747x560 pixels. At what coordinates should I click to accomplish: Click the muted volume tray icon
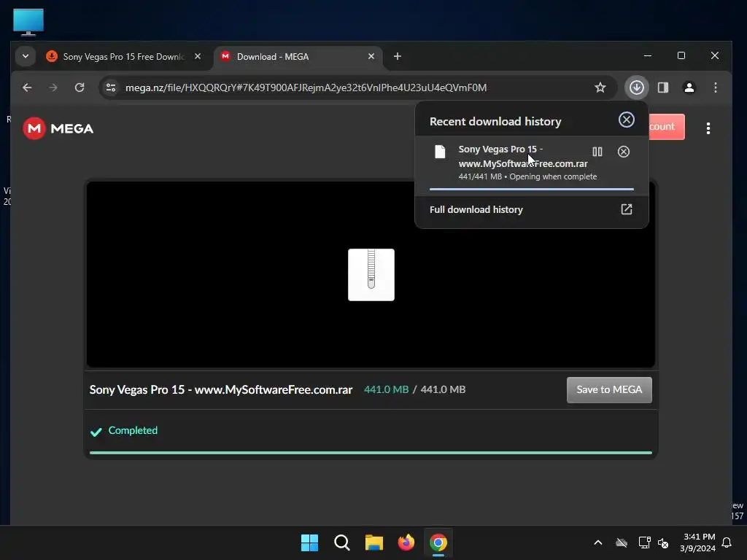(663, 542)
